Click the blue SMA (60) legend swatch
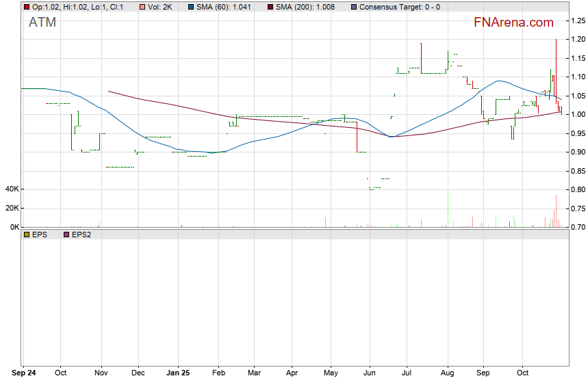 pos(191,7)
